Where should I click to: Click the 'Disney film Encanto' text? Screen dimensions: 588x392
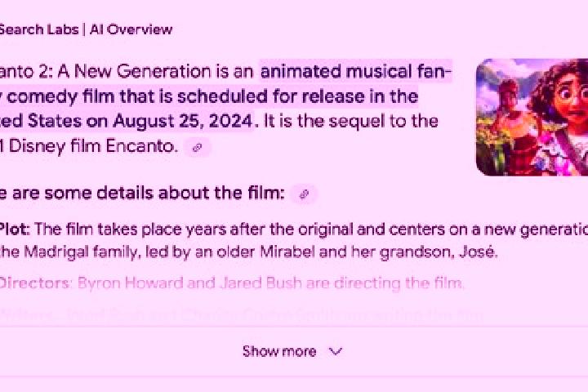click(93, 146)
